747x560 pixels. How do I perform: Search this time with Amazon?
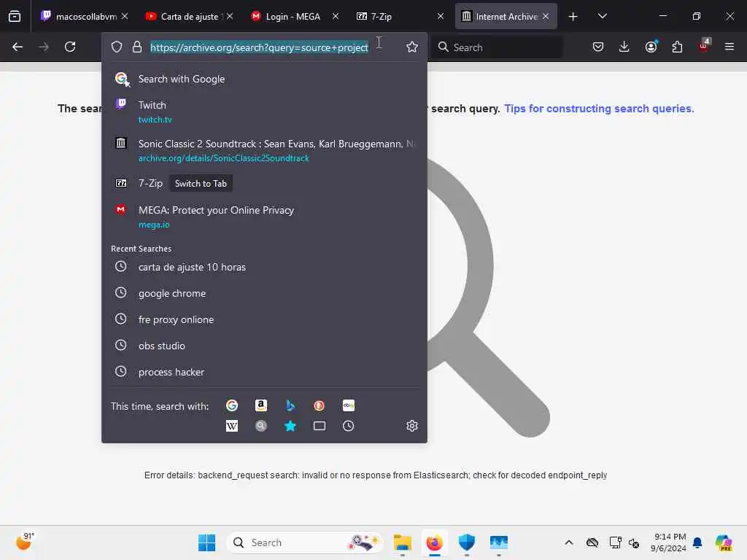click(x=261, y=405)
